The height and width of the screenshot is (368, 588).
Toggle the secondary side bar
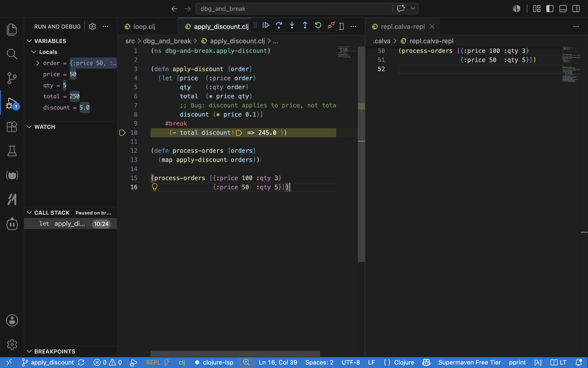pyautogui.click(x=576, y=9)
